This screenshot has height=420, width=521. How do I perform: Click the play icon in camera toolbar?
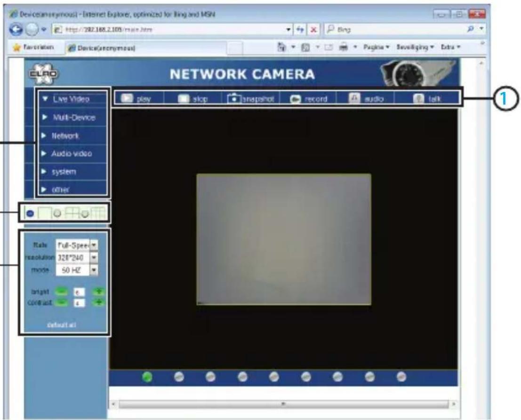coord(127,98)
